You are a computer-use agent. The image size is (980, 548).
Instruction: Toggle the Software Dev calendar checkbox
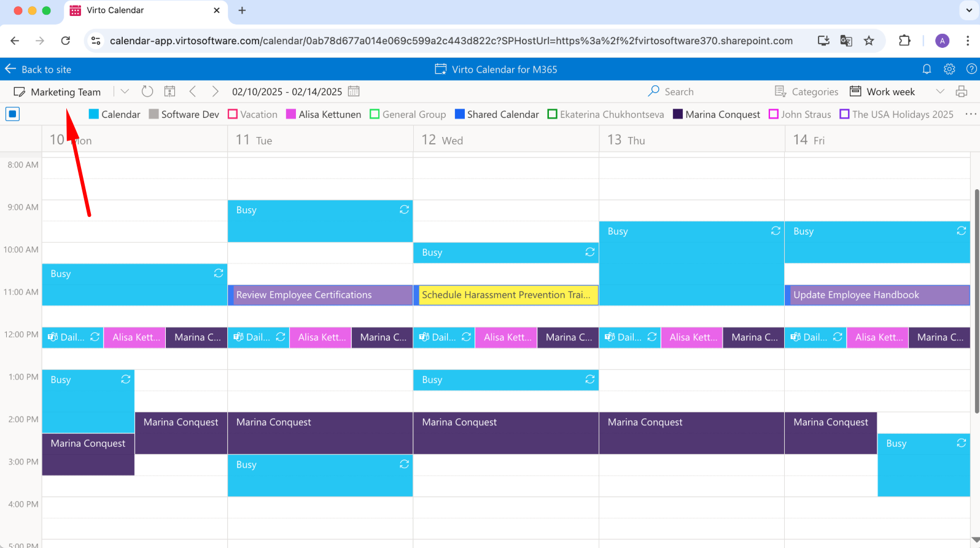pyautogui.click(x=154, y=114)
